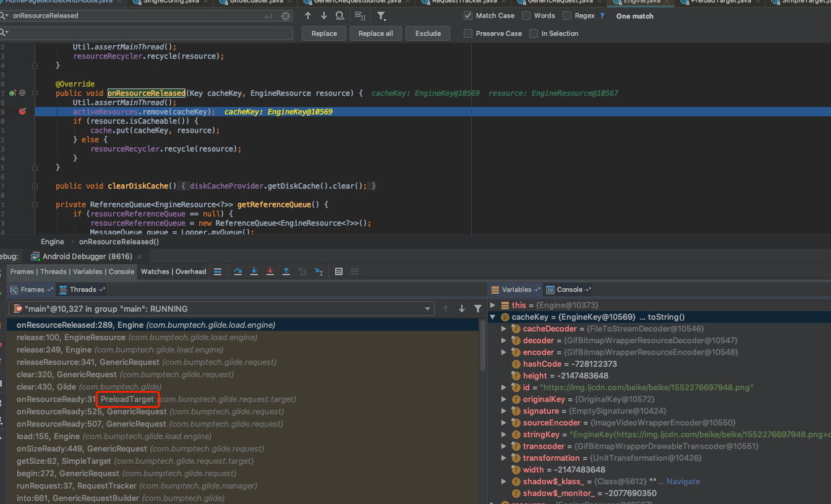Click the Run to Cursor icon
831x504 pixels.
coord(318,271)
